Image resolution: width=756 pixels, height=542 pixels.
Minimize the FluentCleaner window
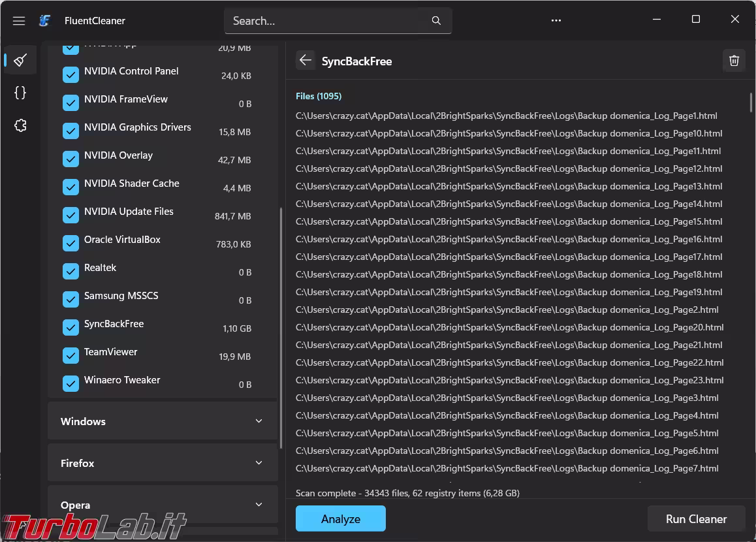[656, 20]
